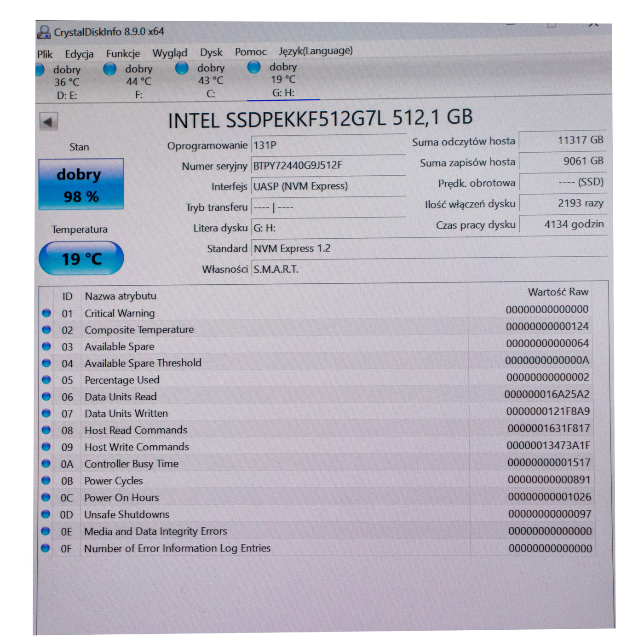The image size is (644, 644).
Task: Click status dot of Critical Warning row
Action: point(46,313)
